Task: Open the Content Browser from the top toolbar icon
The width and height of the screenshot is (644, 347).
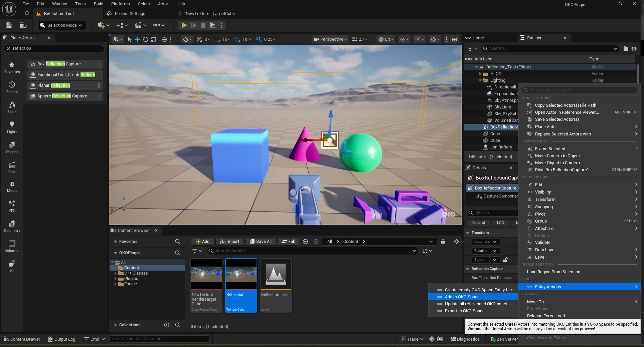Action: pyautogui.click(x=23, y=25)
